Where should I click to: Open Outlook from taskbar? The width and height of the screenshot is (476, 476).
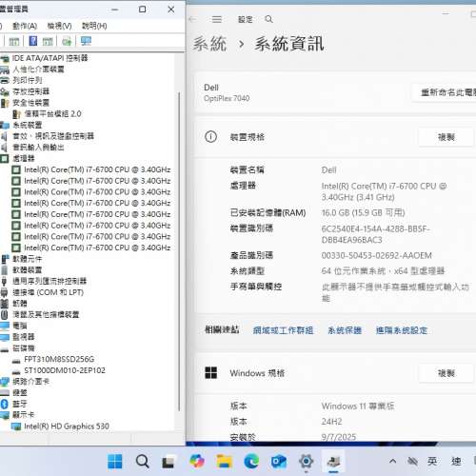click(279, 462)
